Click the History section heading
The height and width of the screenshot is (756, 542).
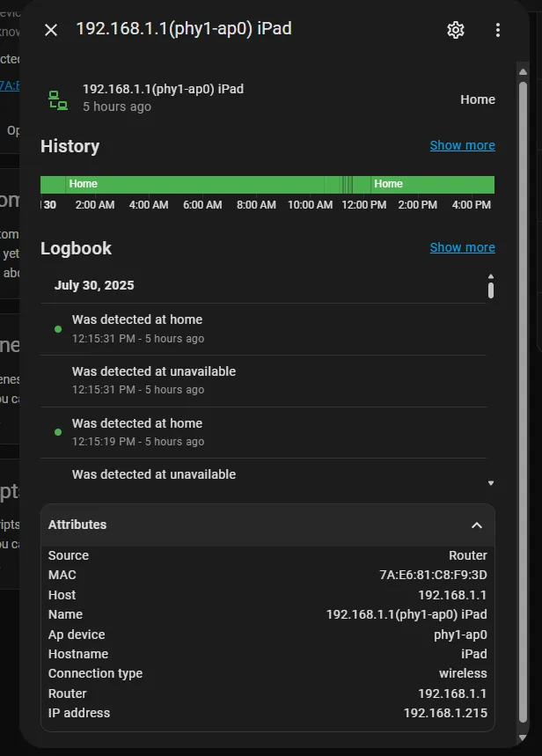point(70,146)
